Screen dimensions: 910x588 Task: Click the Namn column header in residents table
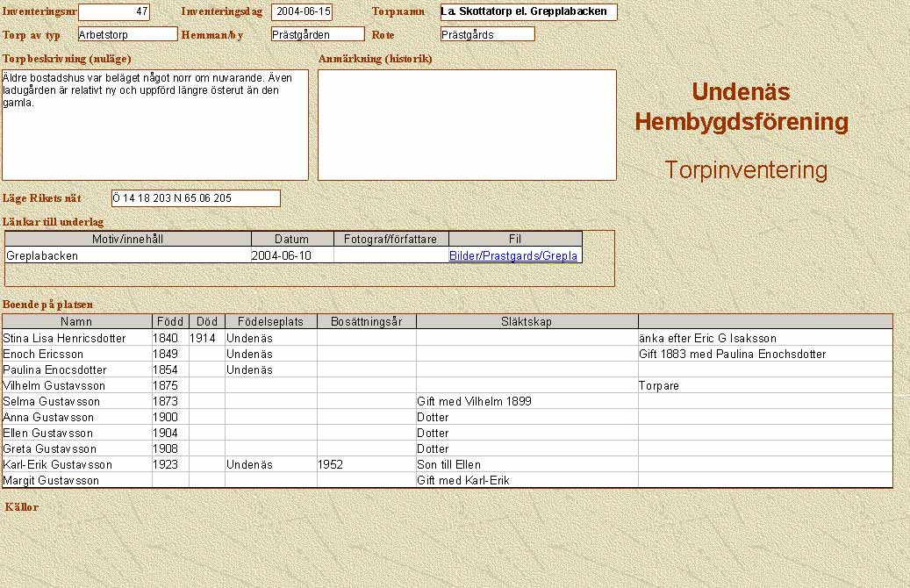(x=76, y=322)
